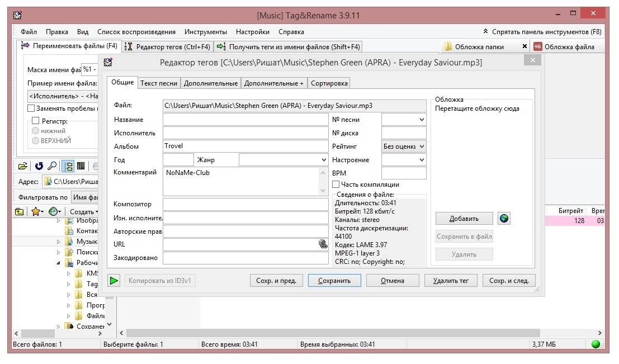This screenshot has width=619, height=364.
Task: Click the green status indicator in status bar
Action: (596, 344)
